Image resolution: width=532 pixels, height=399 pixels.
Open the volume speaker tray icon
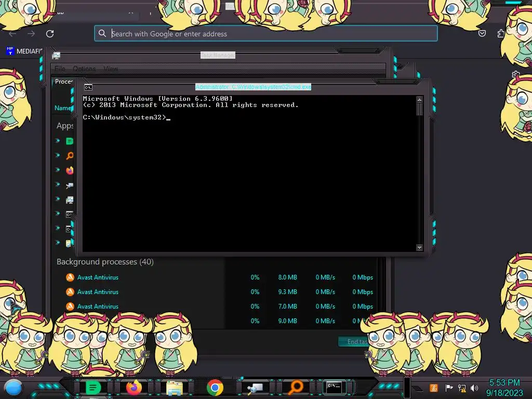coord(474,388)
